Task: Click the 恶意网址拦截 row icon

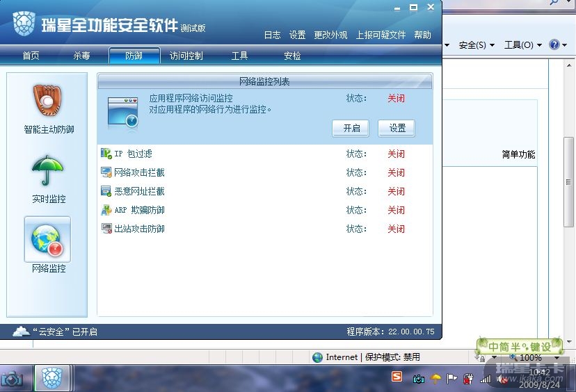Action: click(x=106, y=191)
